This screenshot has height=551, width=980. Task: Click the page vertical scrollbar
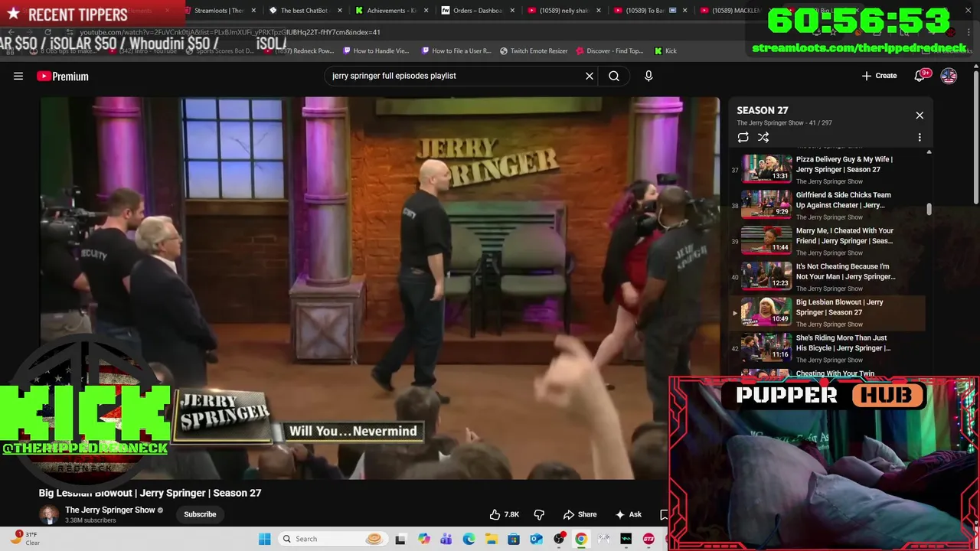tap(976, 138)
